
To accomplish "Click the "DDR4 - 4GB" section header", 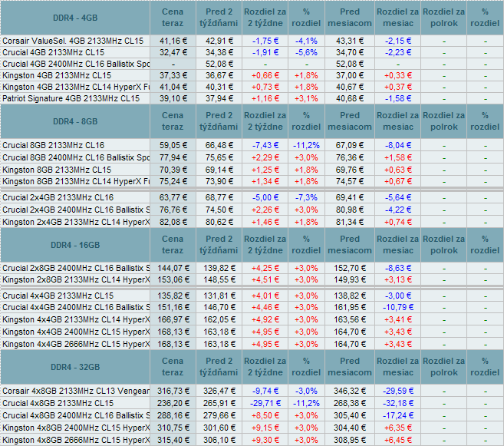I will coord(75,18).
